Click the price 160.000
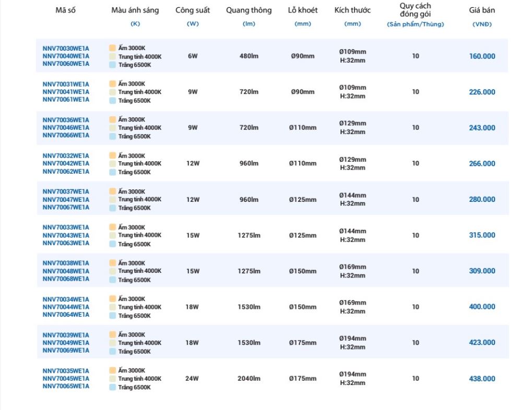 pyautogui.click(x=482, y=56)
